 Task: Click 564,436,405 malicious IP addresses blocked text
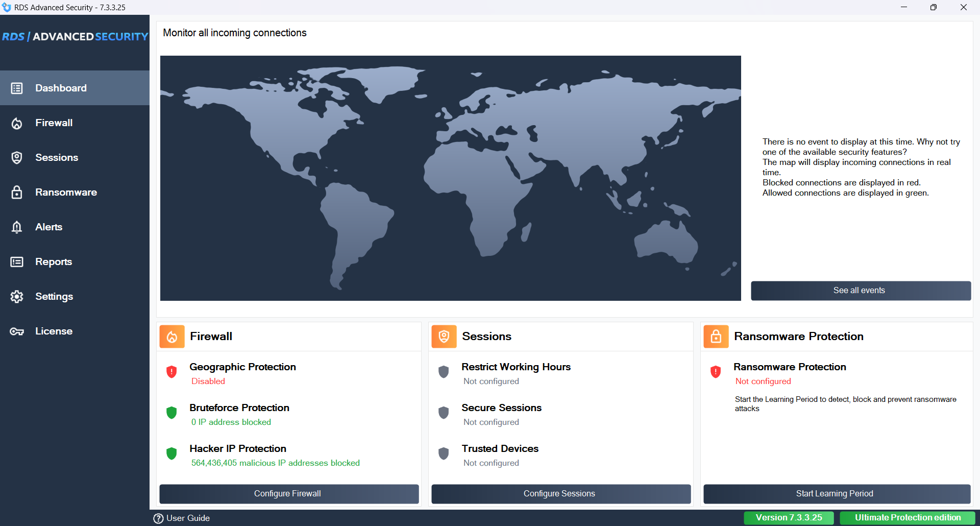(x=276, y=463)
